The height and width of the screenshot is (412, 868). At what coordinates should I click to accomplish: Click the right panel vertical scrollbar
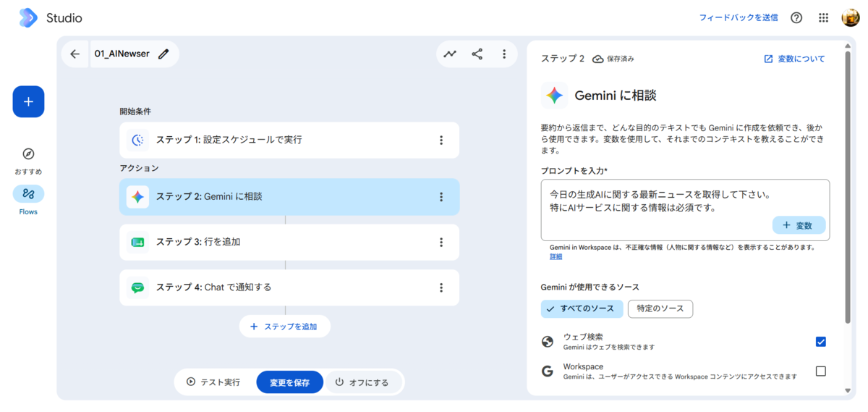tap(848, 188)
